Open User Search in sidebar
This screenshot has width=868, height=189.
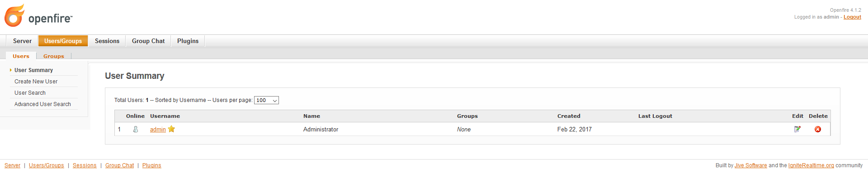pos(30,93)
